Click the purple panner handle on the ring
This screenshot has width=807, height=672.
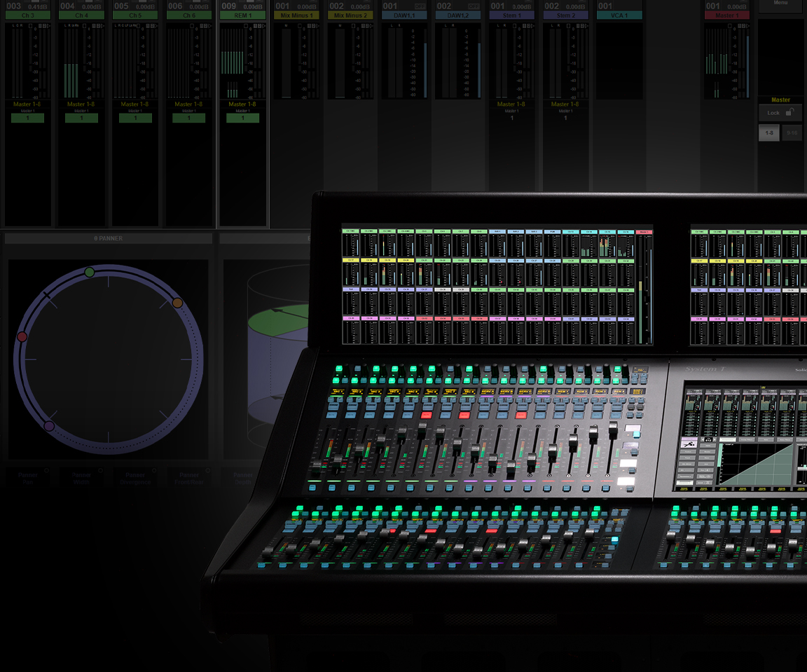49,425
